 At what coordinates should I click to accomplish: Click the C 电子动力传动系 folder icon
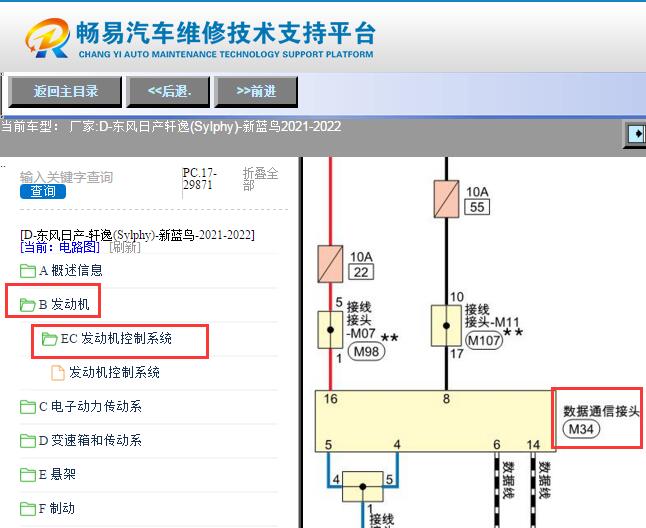[x=28, y=407]
